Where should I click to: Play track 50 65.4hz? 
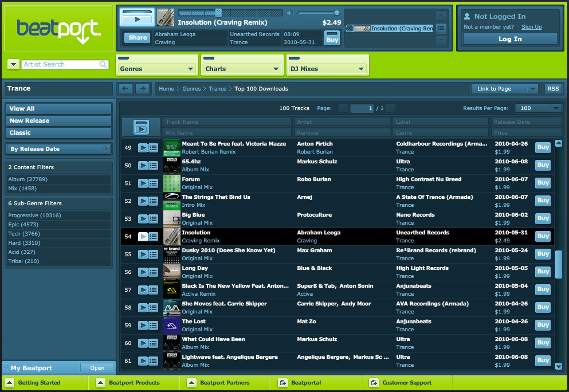pos(143,166)
